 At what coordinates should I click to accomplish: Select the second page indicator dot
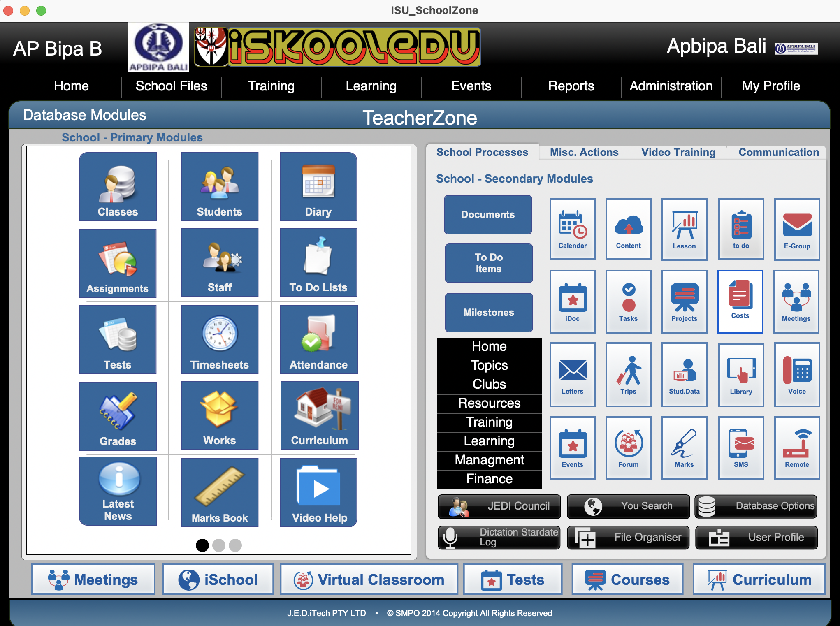[x=219, y=545]
